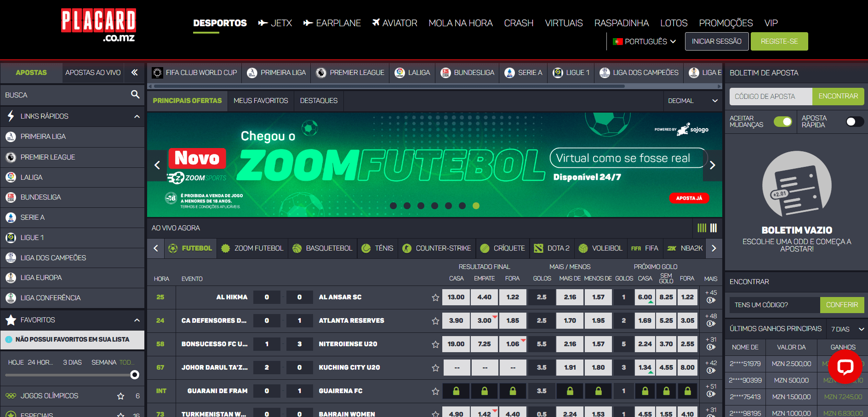Open the Decimal odds format dropdown
Viewport: 868px width, 417px height.
692,101
